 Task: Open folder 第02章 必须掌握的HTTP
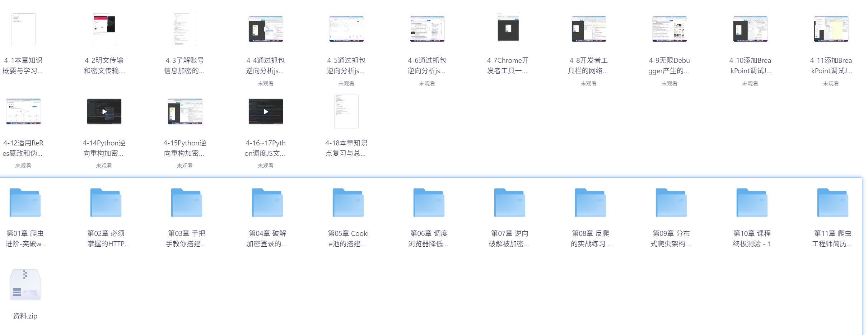click(106, 203)
